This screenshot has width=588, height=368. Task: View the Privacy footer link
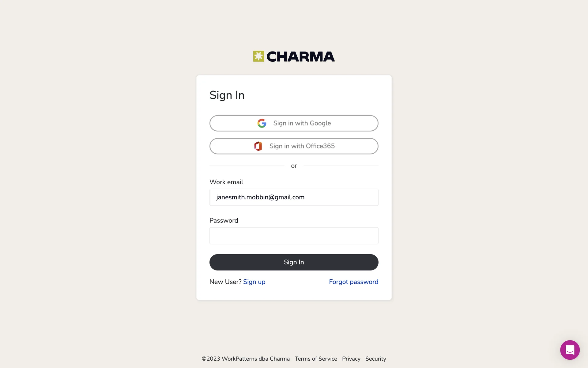(x=351, y=359)
